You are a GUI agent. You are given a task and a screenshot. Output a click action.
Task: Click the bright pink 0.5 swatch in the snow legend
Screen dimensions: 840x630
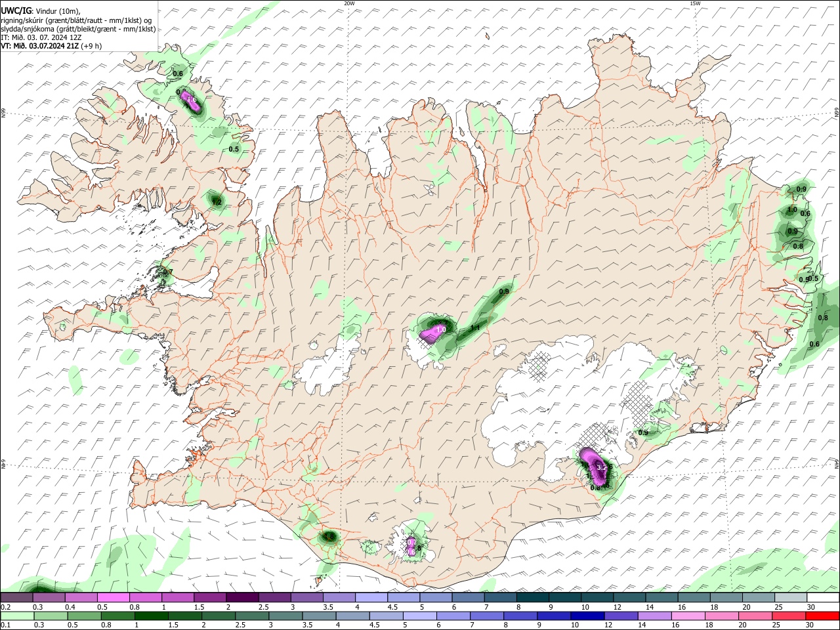pyautogui.click(x=113, y=598)
